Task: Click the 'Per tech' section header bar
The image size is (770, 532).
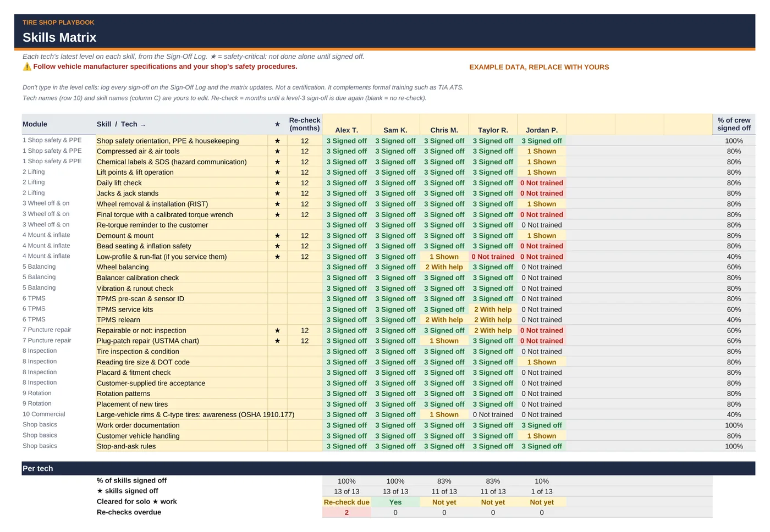Action: coord(388,468)
